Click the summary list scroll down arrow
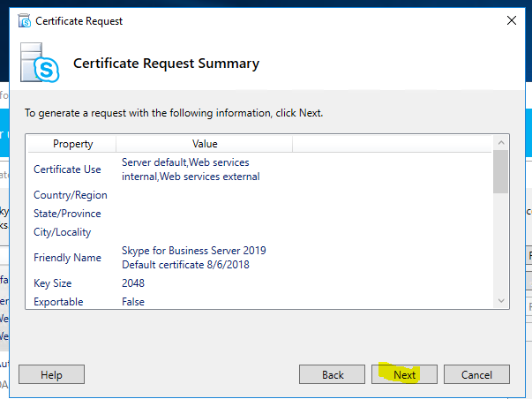Image resolution: width=532 pixels, height=399 pixels. 501,300
